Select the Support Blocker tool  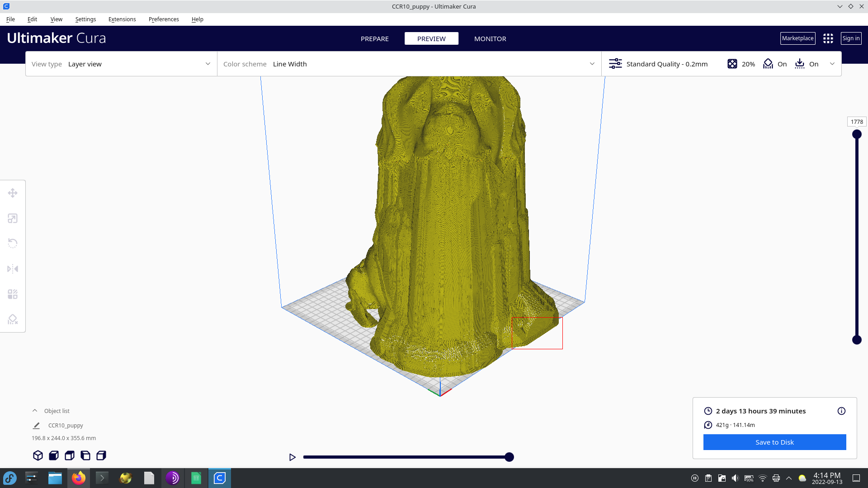pos(13,319)
